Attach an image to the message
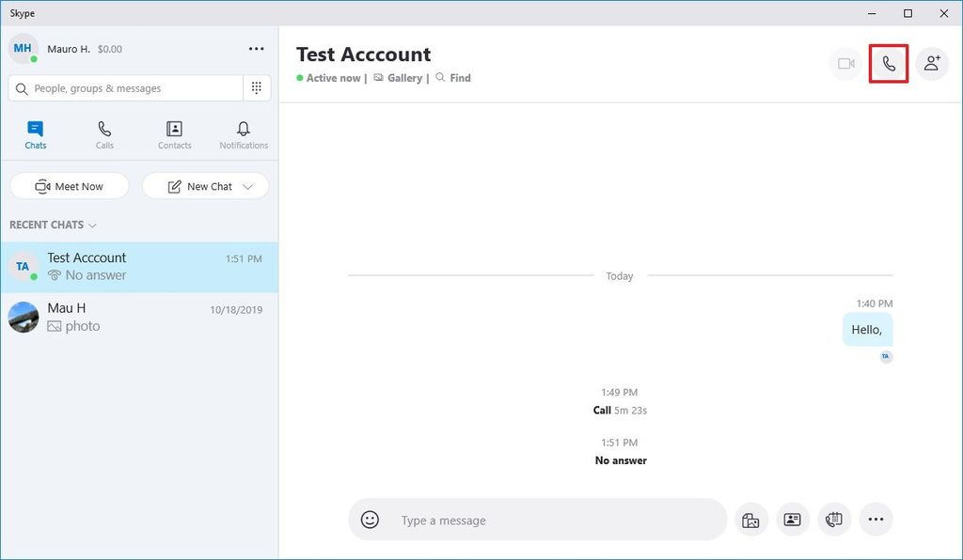This screenshot has height=560, width=963. 750,519
